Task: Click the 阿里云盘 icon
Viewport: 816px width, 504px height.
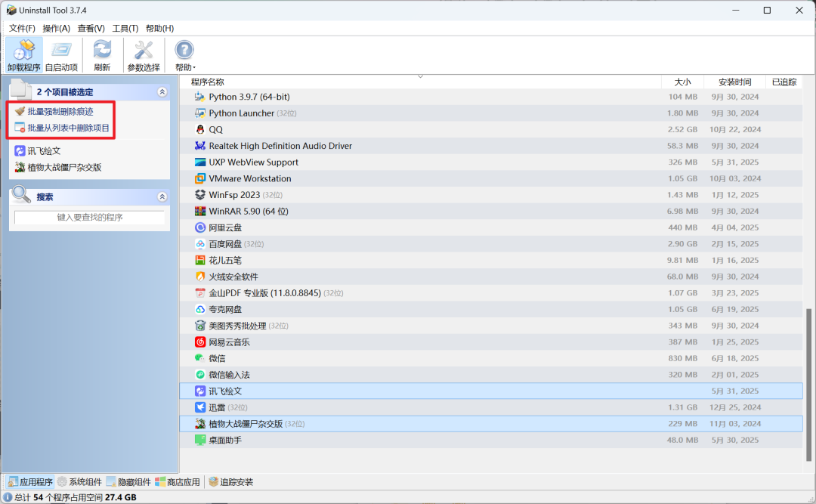Action: pyautogui.click(x=199, y=227)
